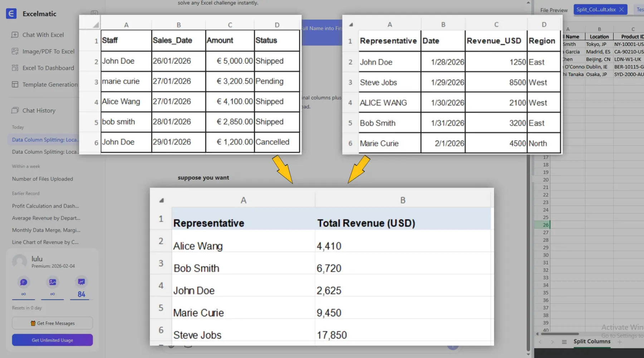Click the dashboard chart quota icon

[x=82, y=282]
